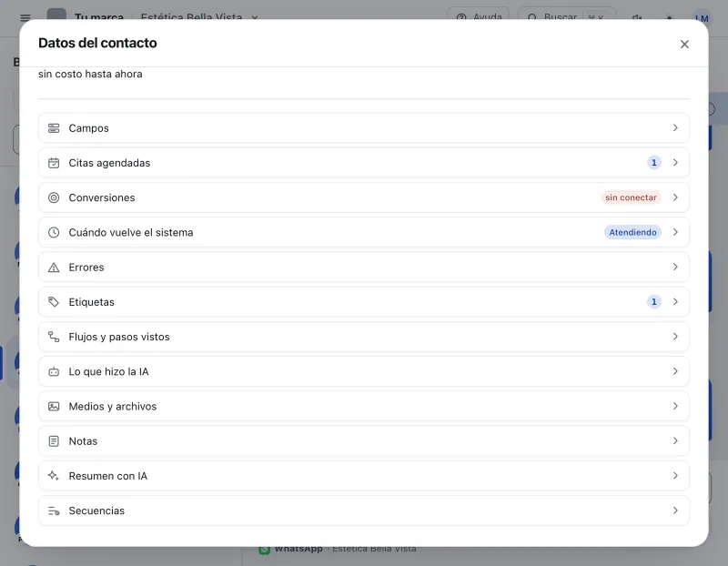Click the Campos fields icon
This screenshot has height=566, width=728.
point(54,128)
